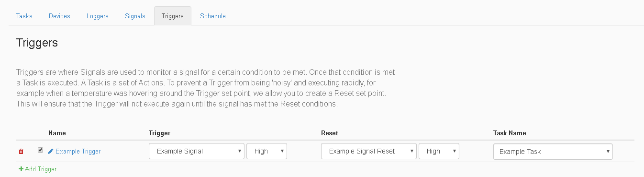Go to the Signals tab

135,16
